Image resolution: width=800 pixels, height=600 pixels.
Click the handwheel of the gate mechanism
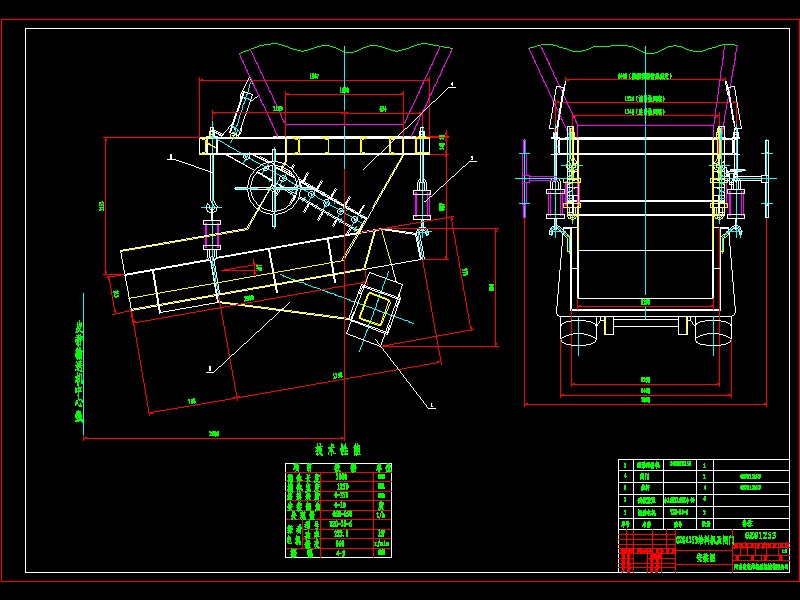pyautogui.click(x=273, y=188)
